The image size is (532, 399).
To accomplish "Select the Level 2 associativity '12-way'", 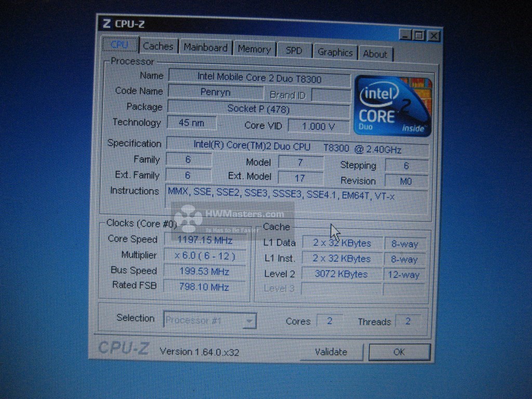I will tap(404, 274).
